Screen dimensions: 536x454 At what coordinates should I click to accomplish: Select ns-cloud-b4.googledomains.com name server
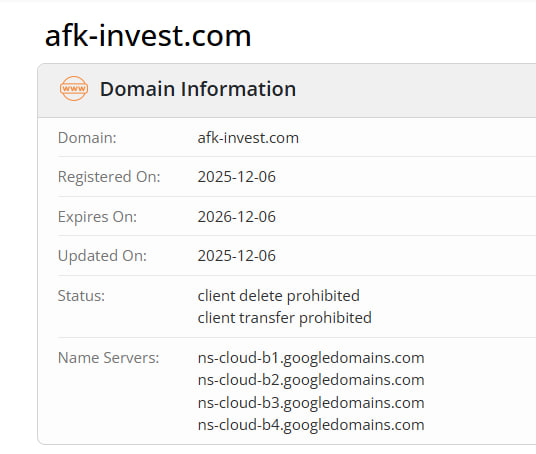point(311,425)
